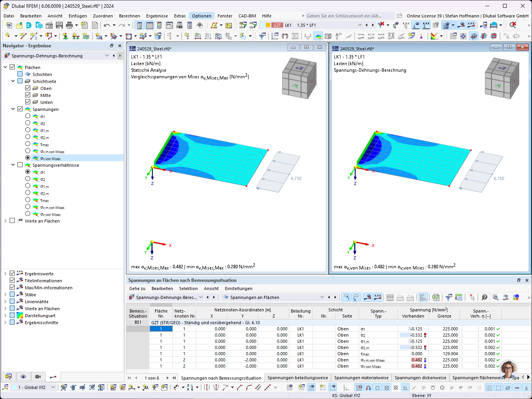Switch to the camera views tab in the Navigator
This screenshot has height=399, width=532.
click(x=38, y=377)
